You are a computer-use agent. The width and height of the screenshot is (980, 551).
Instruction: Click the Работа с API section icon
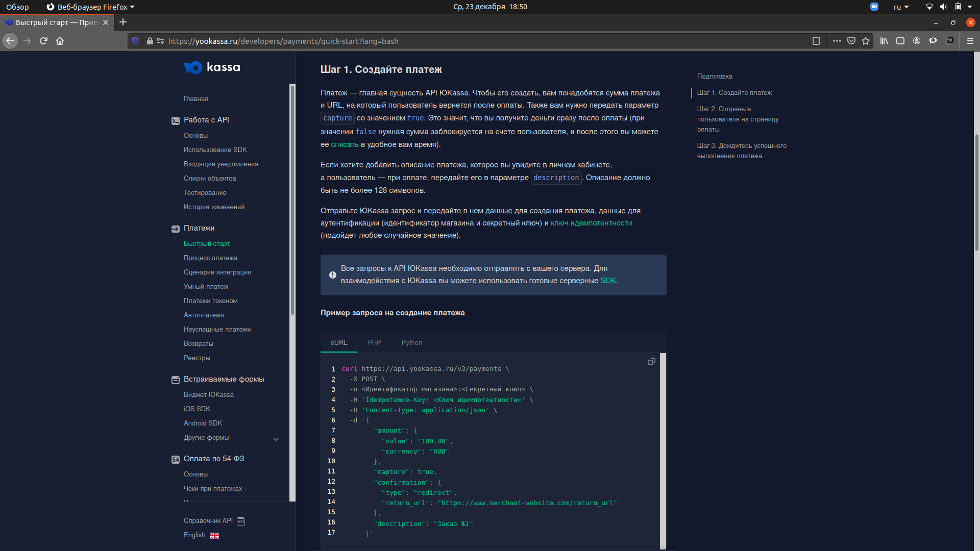coord(176,121)
